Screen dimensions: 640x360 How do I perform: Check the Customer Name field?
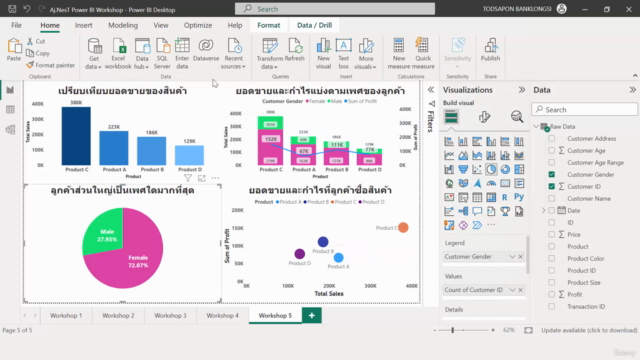pos(551,198)
